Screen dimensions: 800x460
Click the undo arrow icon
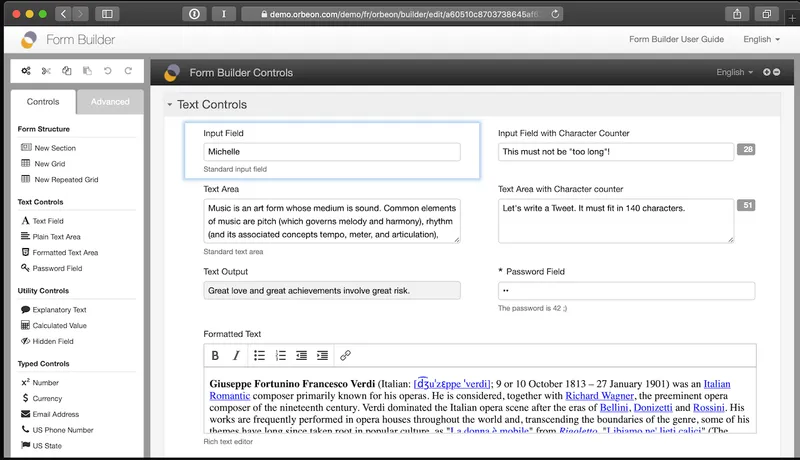tap(108, 71)
